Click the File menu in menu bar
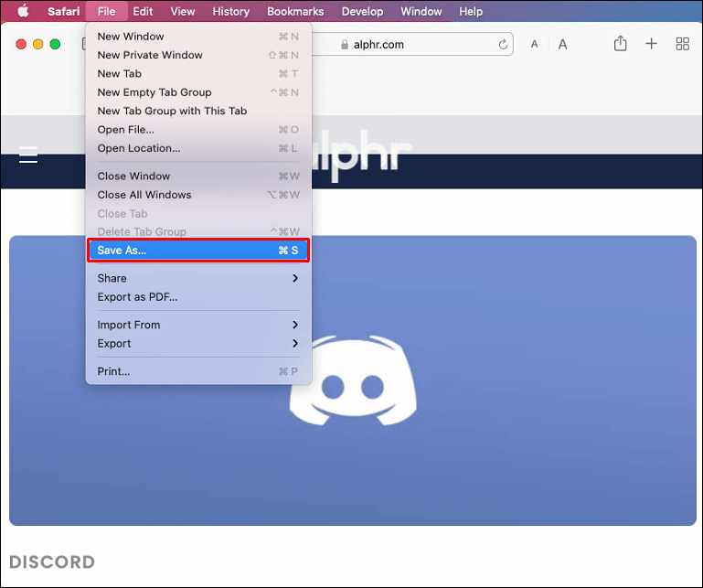The image size is (703, 588). coord(106,11)
